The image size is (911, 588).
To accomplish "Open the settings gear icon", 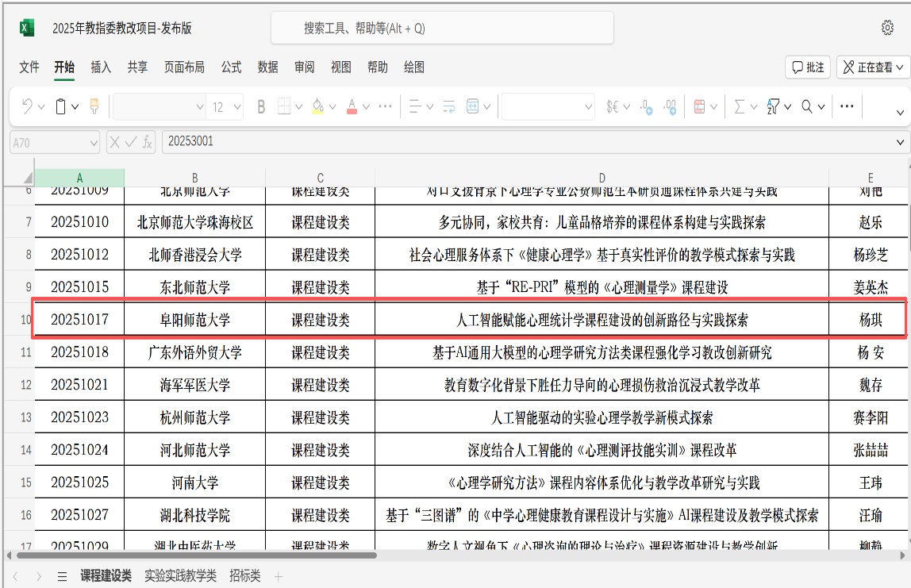I will pos(887,29).
